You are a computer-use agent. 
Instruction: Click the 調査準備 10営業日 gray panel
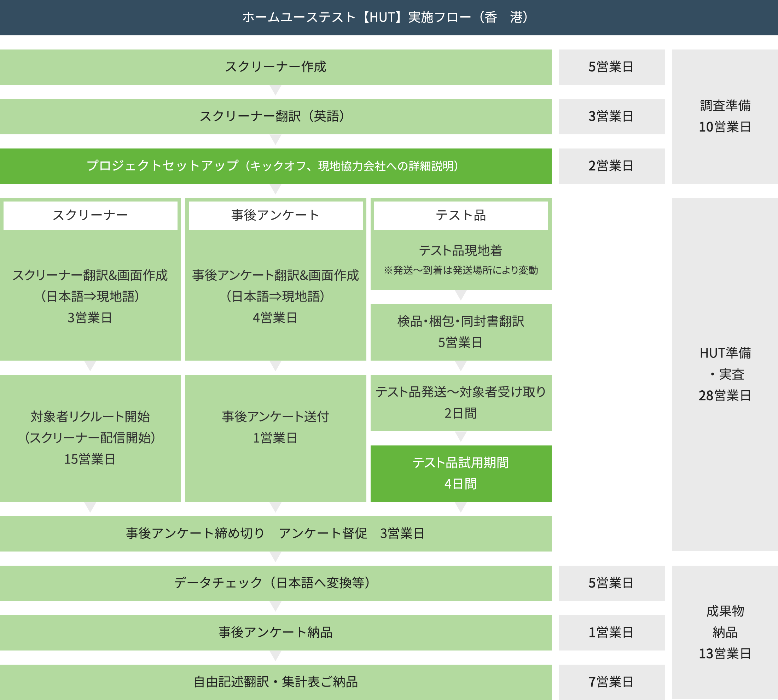725,117
